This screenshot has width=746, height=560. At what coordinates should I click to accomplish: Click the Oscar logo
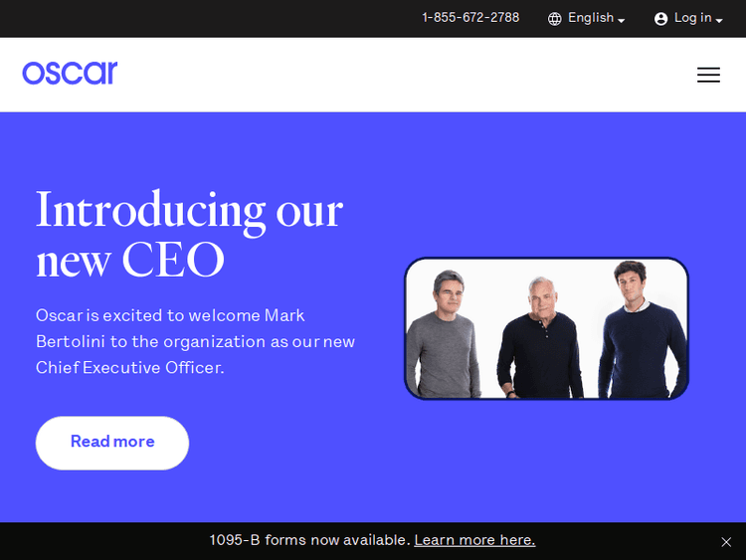click(70, 73)
